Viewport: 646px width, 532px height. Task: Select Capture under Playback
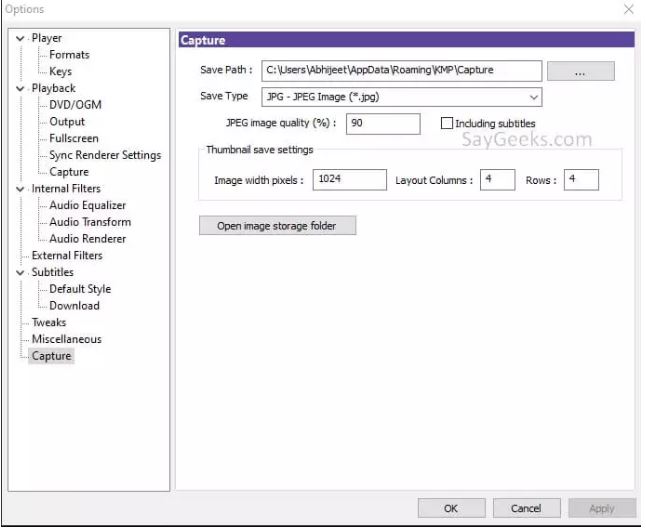pos(69,172)
